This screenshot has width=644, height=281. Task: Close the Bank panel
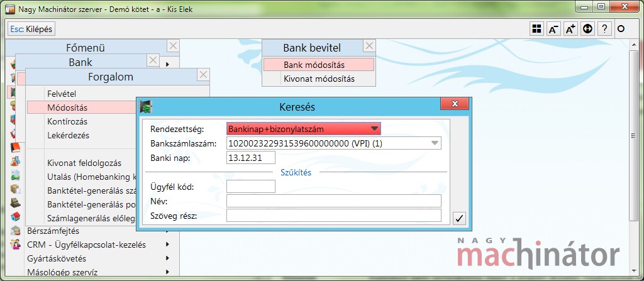[x=153, y=60]
